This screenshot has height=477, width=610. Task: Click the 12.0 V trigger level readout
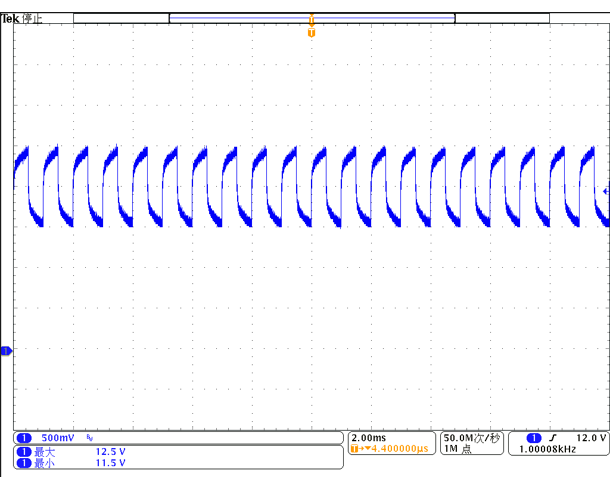(591, 438)
